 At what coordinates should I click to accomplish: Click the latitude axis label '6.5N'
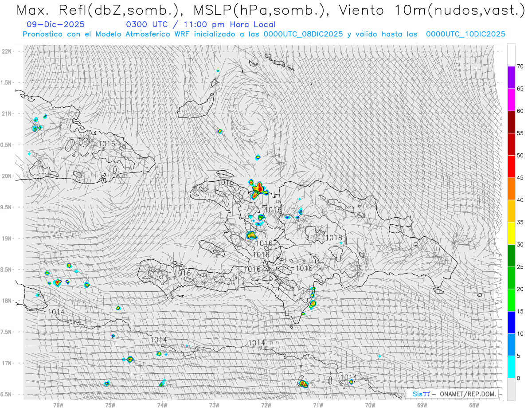(7, 394)
